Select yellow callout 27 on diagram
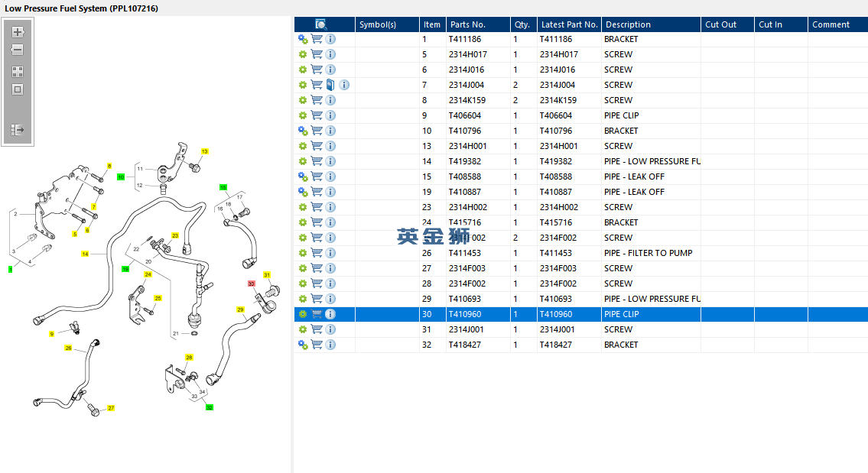 click(x=111, y=408)
